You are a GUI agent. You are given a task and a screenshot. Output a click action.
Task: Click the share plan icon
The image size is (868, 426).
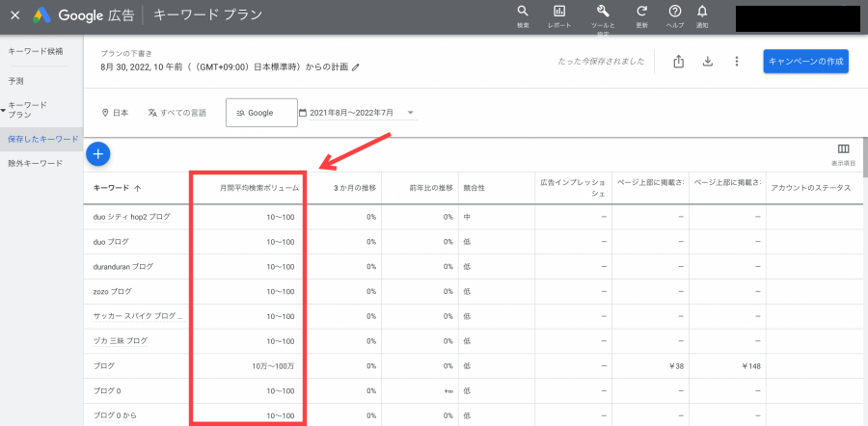(678, 62)
